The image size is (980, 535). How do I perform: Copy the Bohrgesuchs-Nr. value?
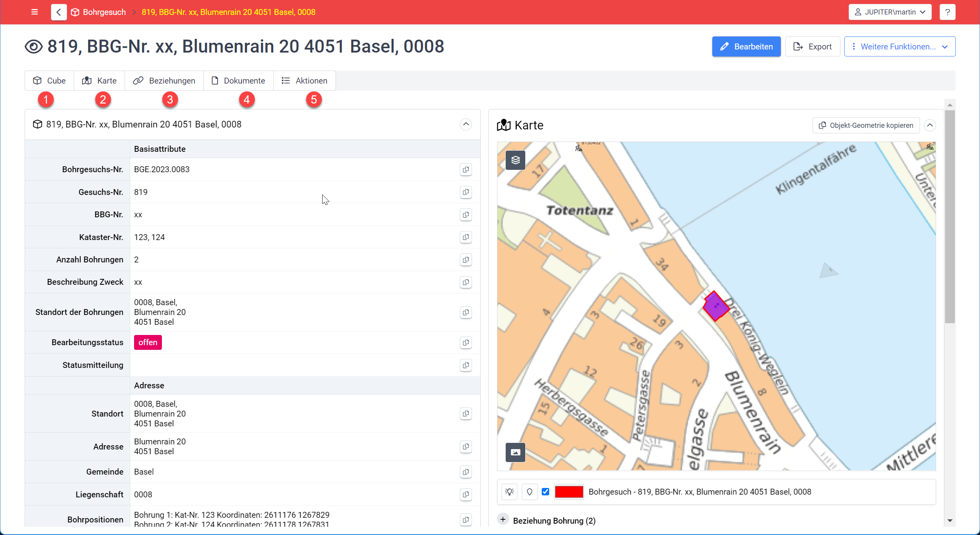[466, 169]
